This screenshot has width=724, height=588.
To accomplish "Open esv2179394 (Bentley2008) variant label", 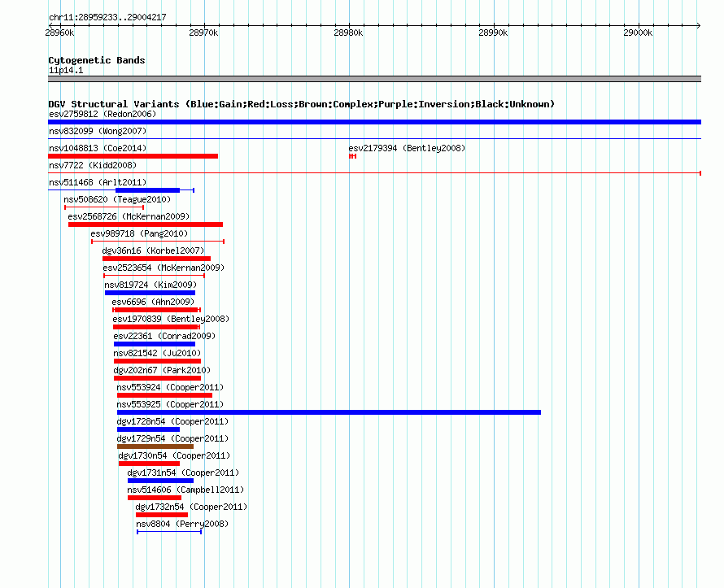I will pyautogui.click(x=407, y=148).
